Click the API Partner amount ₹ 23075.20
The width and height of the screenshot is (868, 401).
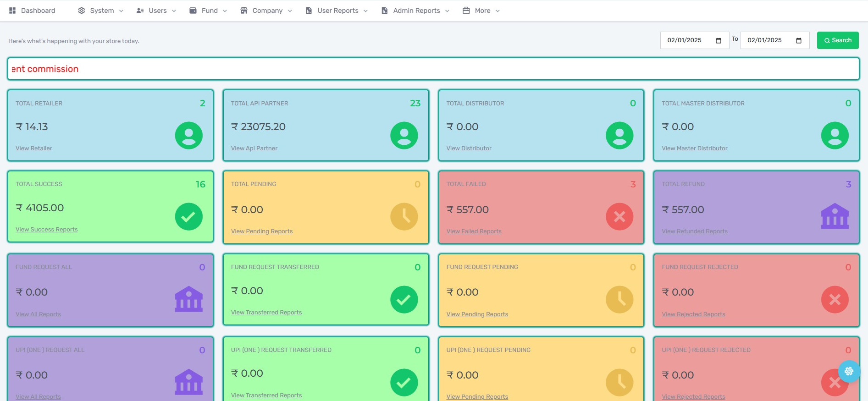tap(258, 126)
